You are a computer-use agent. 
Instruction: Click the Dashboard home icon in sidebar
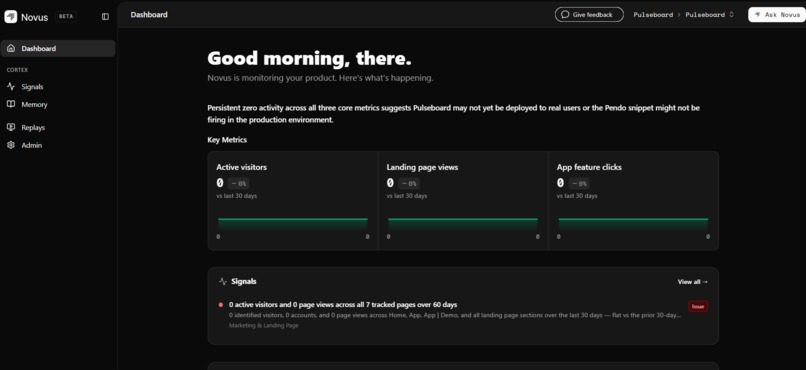coord(11,48)
